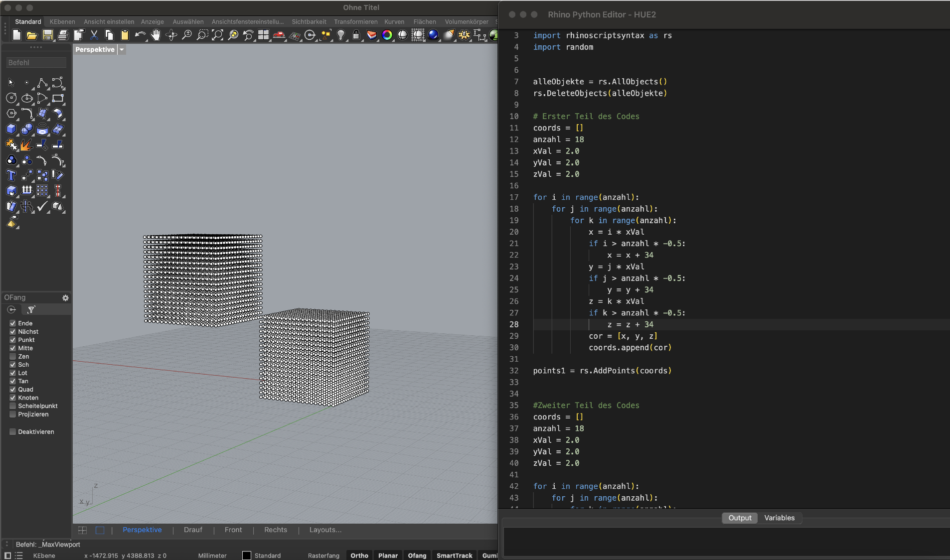This screenshot has height=560, width=950.
Task: Enable the Zen object snap checkbox
Action: click(13, 356)
